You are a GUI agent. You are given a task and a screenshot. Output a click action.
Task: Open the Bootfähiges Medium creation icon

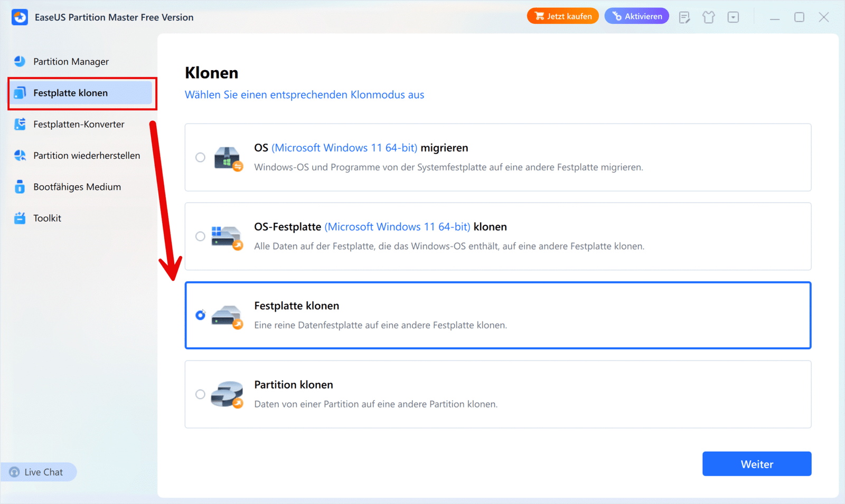19,186
